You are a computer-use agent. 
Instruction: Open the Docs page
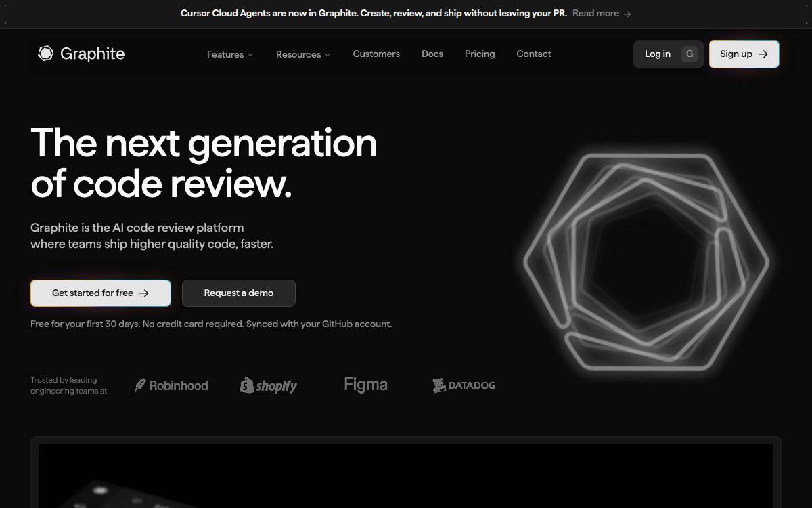(432, 54)
